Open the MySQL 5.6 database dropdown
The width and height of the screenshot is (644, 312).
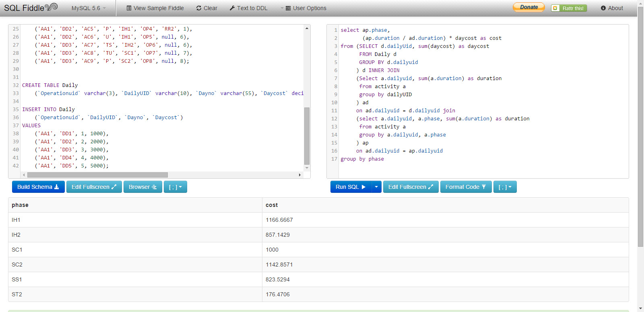89,8
